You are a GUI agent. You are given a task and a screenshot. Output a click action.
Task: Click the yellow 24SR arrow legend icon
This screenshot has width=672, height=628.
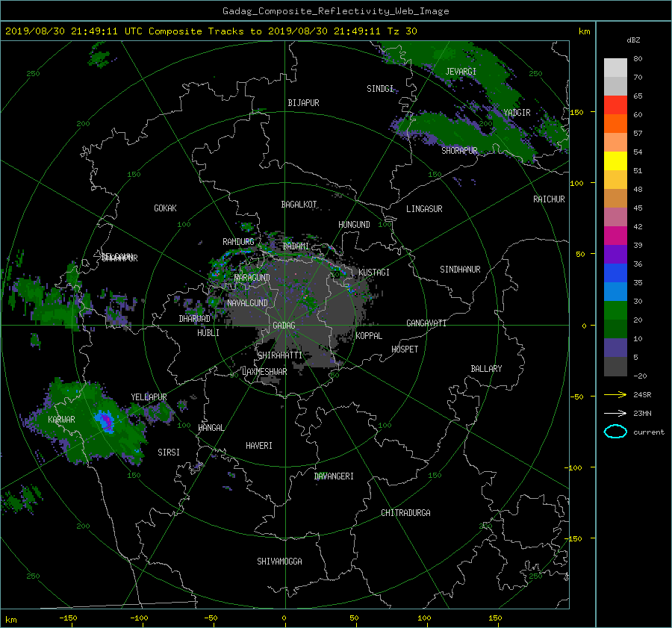(x=615, y=394)
